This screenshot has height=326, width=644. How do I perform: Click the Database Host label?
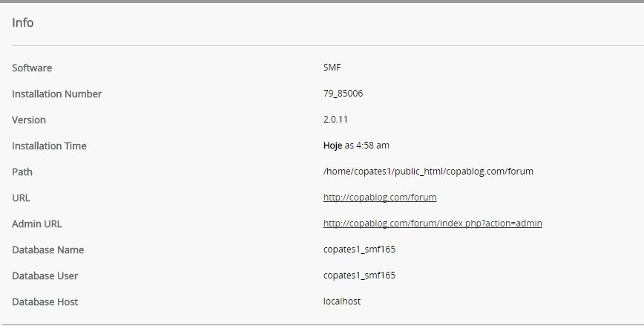point(45,301)
